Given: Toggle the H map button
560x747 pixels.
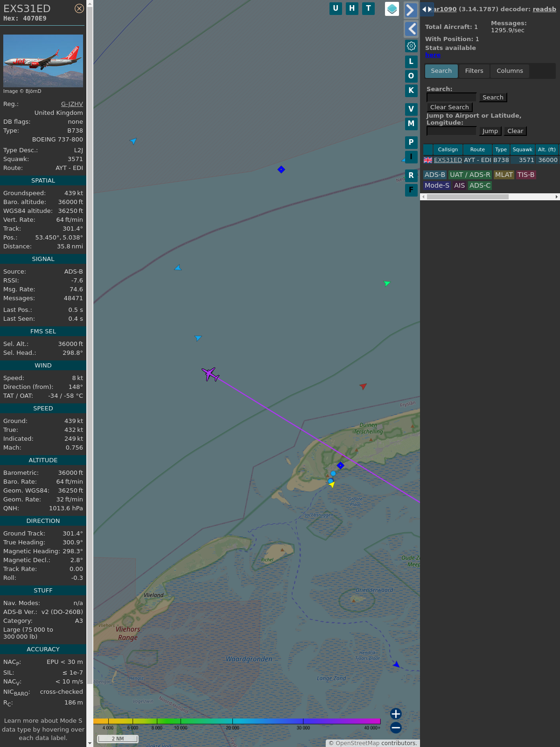Looking at the screenshot, I should point(352,8).
